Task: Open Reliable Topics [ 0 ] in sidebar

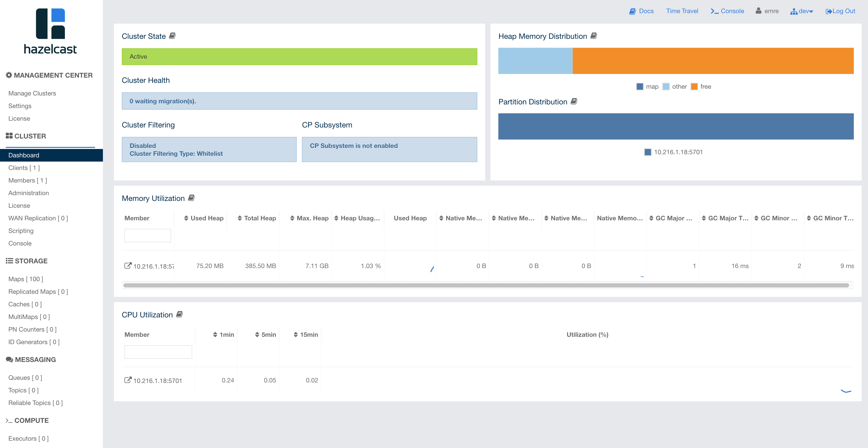Action: coord(35,403)
